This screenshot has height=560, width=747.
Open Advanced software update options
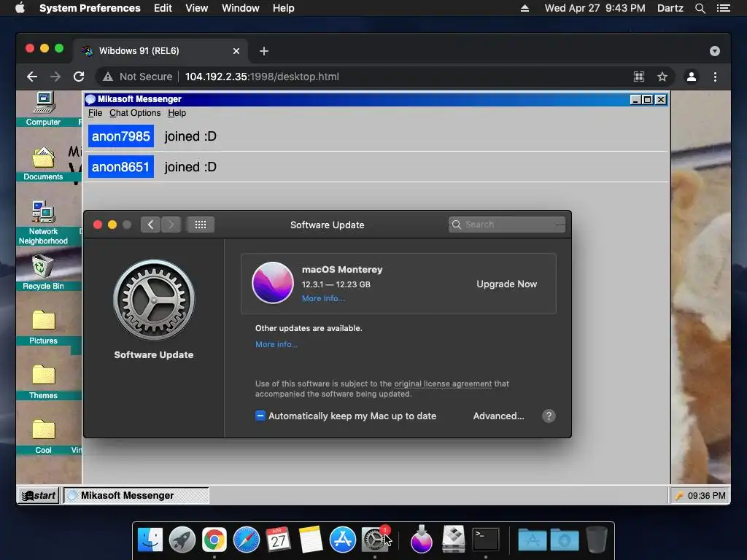(x=498, y=416)
